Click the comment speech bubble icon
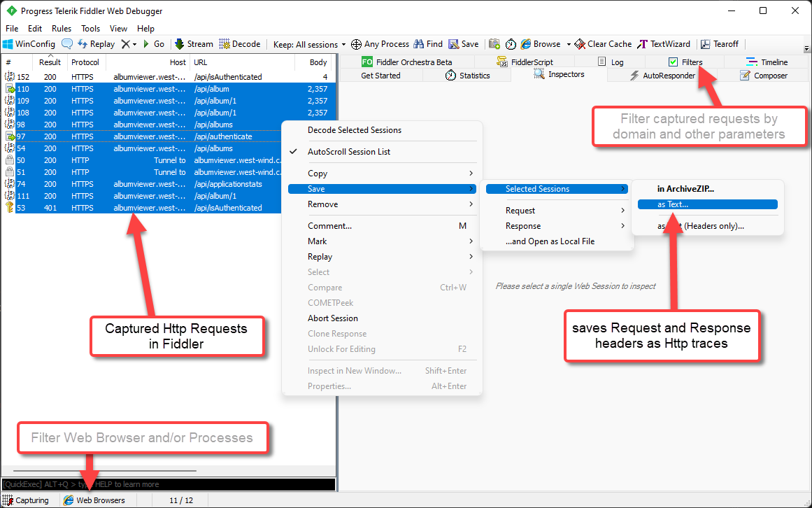This screenshot has height=508, width=812. 67,44
